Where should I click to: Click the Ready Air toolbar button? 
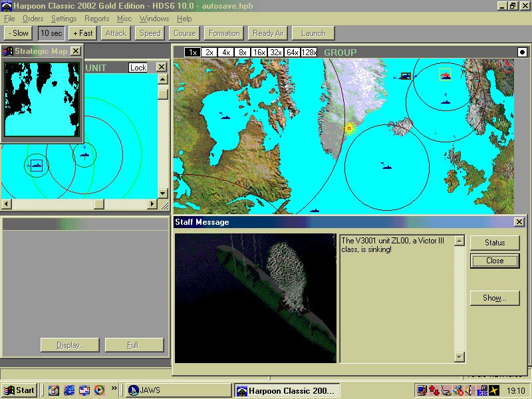[x=268, y=33]
